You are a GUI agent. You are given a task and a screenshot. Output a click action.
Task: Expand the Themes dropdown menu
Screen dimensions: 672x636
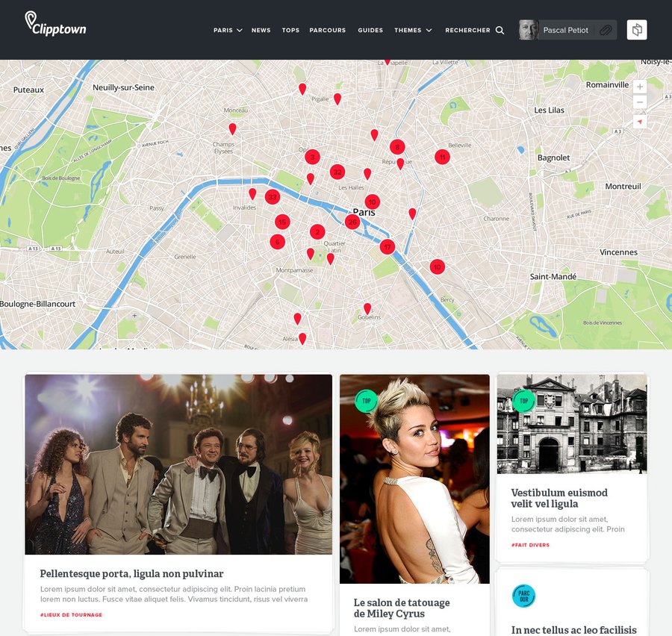click(x=413, y=31)
